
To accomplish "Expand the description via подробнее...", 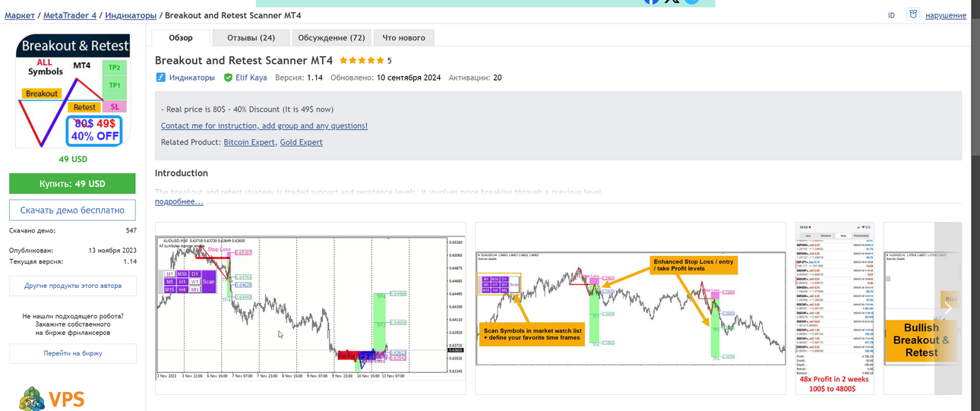I will click(x=179, y=201).
